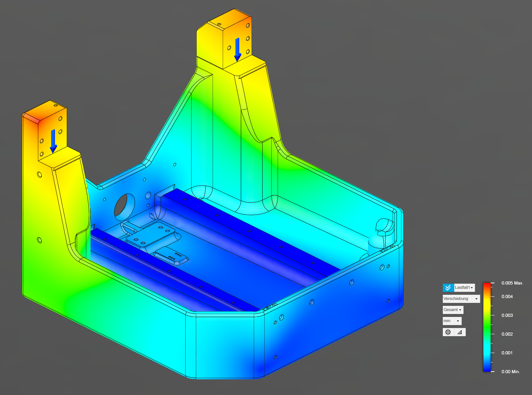This screenshot has width=532, height=395.
Task: Click the 0.001 legend scale label
Action: pyautogui.click(x=507, y=353)
